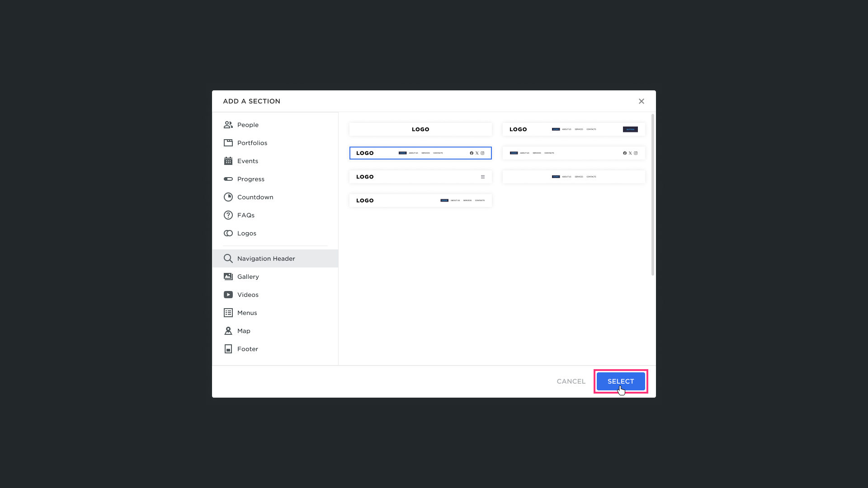Click the Map pin icon

click(x=228, y=331)
